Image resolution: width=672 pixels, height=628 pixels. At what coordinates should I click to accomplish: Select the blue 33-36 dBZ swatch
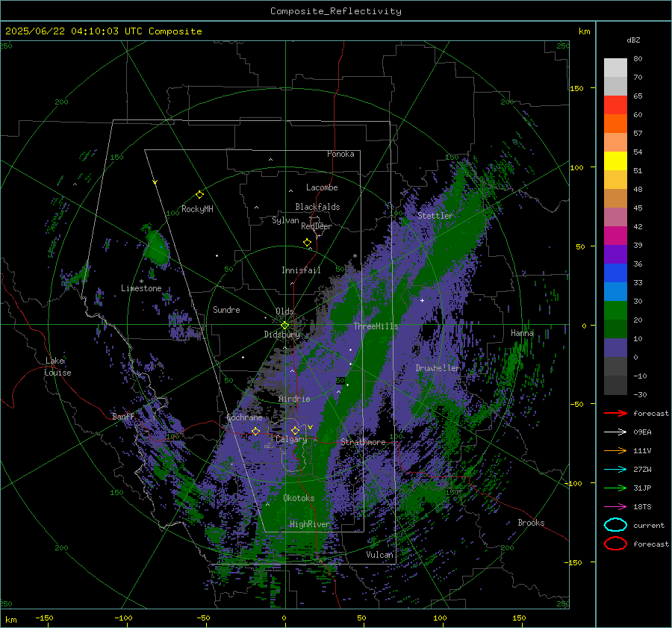coord(615,273)
